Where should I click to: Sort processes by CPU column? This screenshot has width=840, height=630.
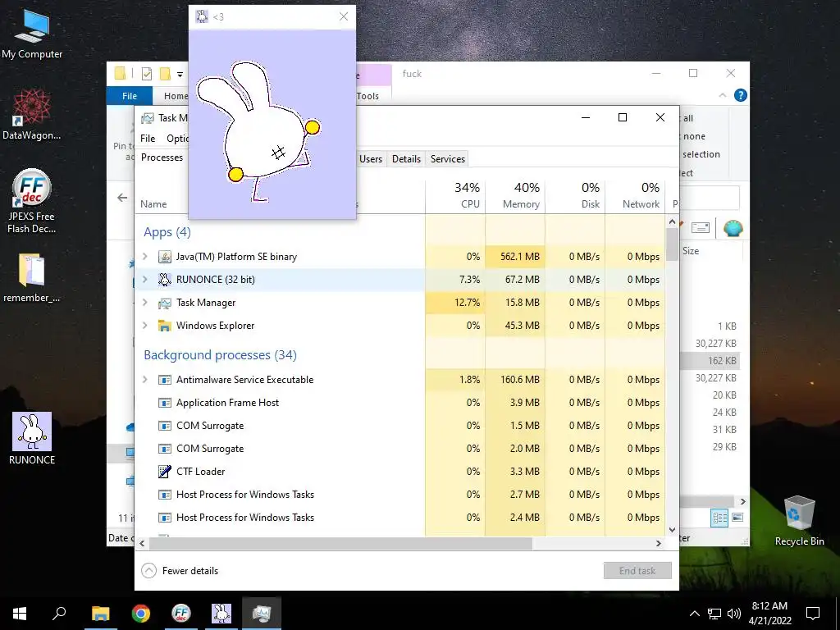[455, 195]
